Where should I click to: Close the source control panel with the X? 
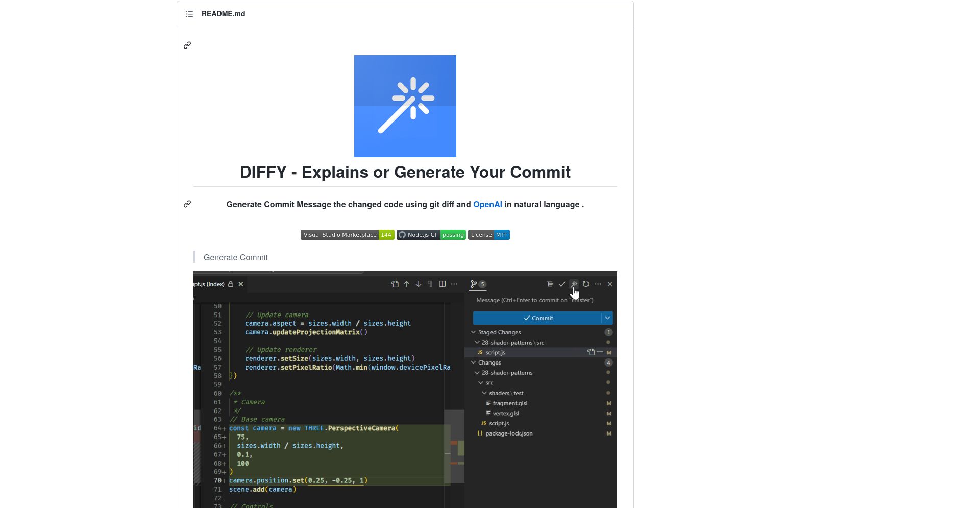point(610,284)
